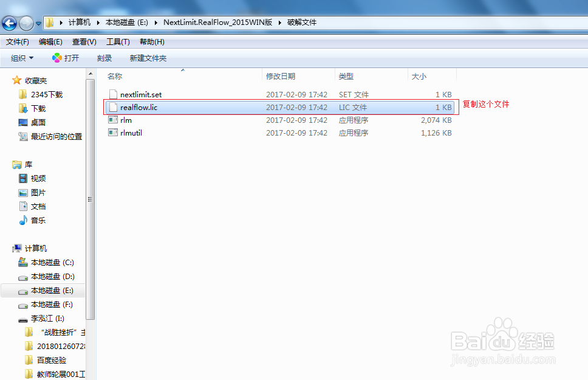Click the rlmutil file name
This screenshot has width=588, height=380.
tap(131, 133)
